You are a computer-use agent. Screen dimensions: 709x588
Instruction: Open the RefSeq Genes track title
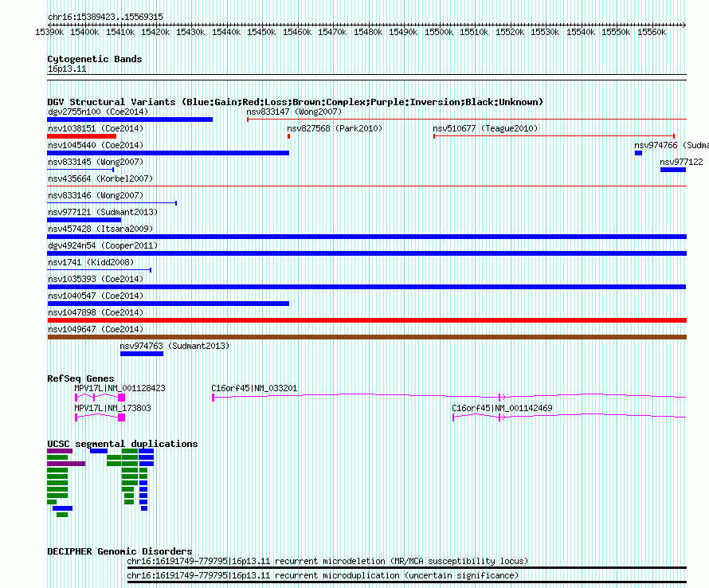tap(80, 378)
